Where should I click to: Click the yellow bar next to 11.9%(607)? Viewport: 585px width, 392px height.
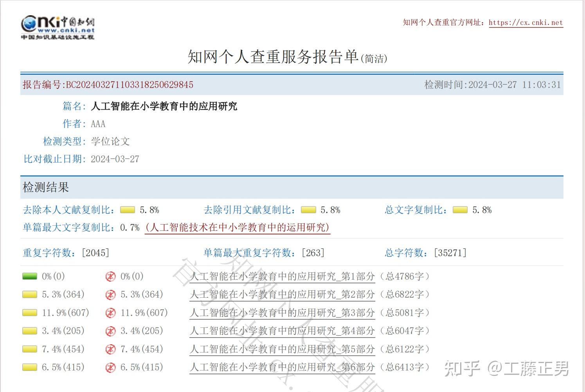pos(30,313)
